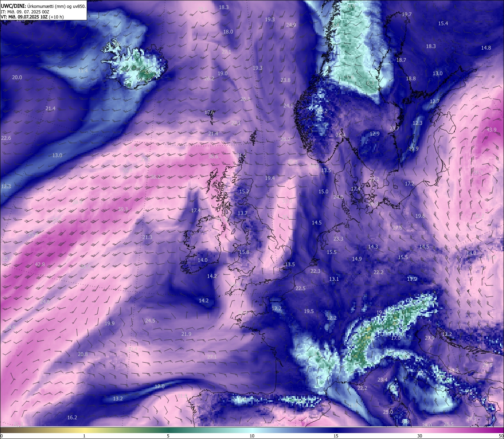Click the 30 label on the color scale
Viewport: 504px width, 439px height.
pyautogui.click(x=420, y=436)
